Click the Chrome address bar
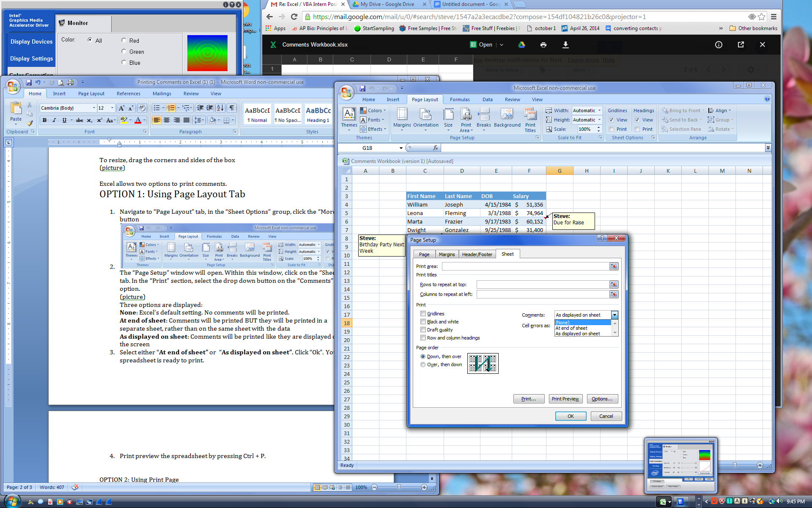Image resolution: width=812 pixels, height=508 pixels. click(524, 17)
